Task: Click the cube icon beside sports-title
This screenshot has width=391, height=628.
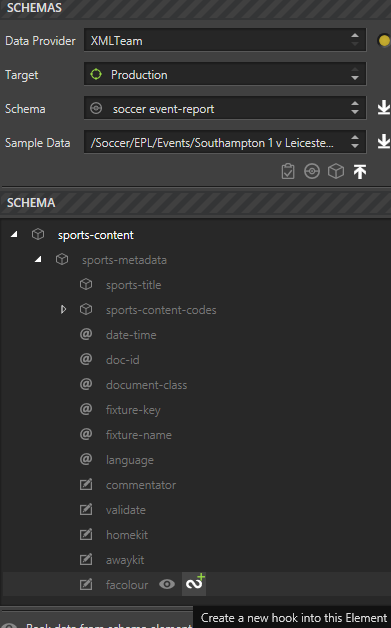Action: pyautogui.click(x=86, y=284)
